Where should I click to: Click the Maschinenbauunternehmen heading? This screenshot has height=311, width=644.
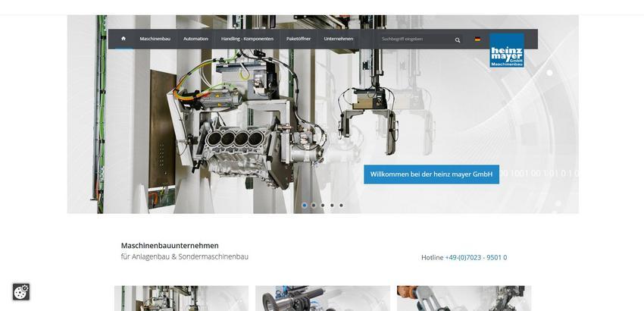(x=170, y=246)
